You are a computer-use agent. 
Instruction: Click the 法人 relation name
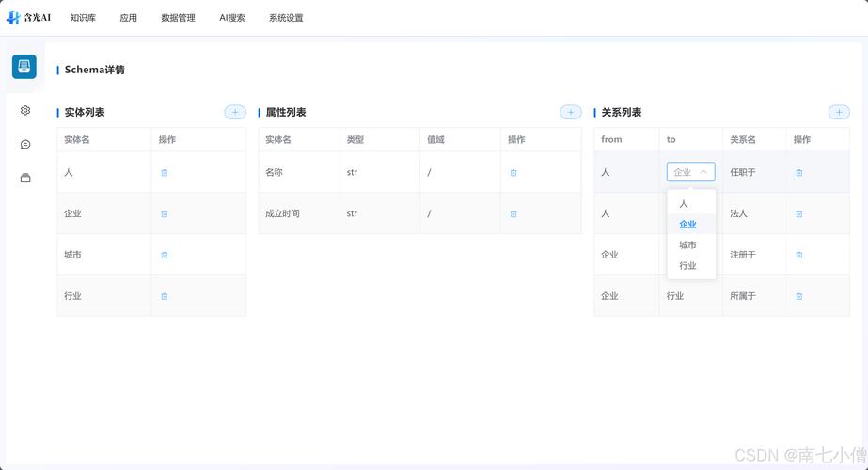[738, 213]
